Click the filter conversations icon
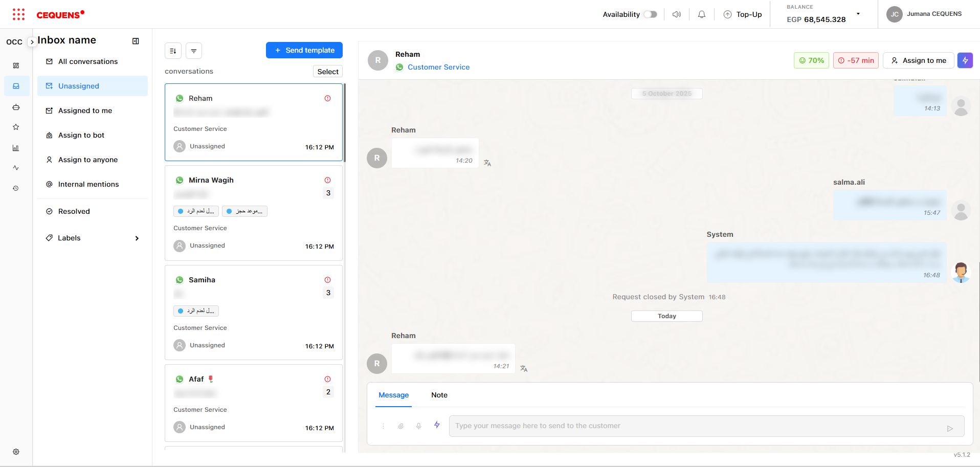Screen dimensions: 980x467 194,51
